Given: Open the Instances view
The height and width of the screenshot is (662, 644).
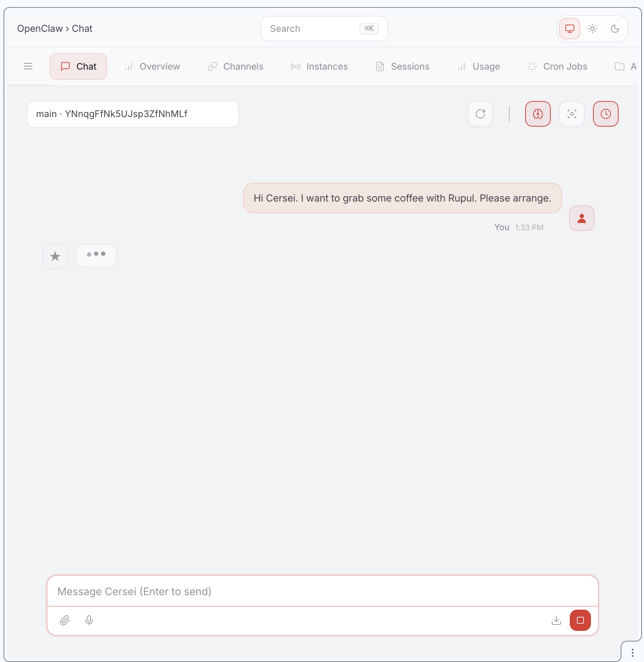Looking at the screenshot, I should click(x=319, y=66).
